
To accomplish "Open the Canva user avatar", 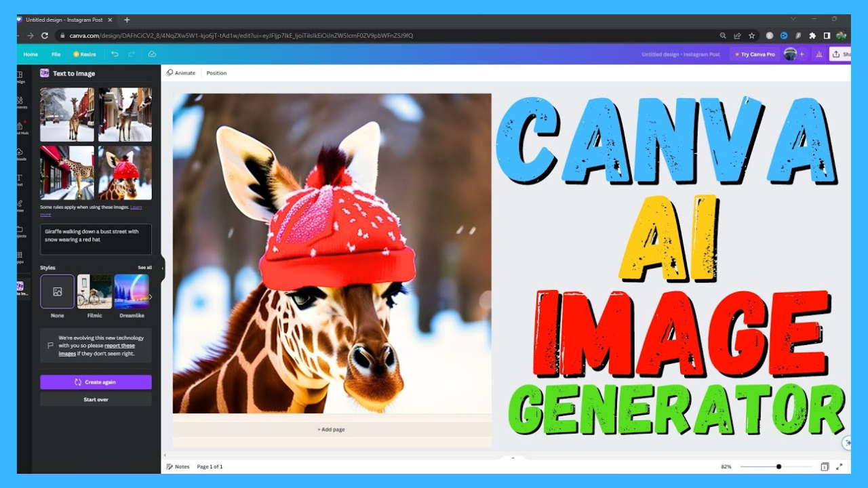I will pos(790,54).
